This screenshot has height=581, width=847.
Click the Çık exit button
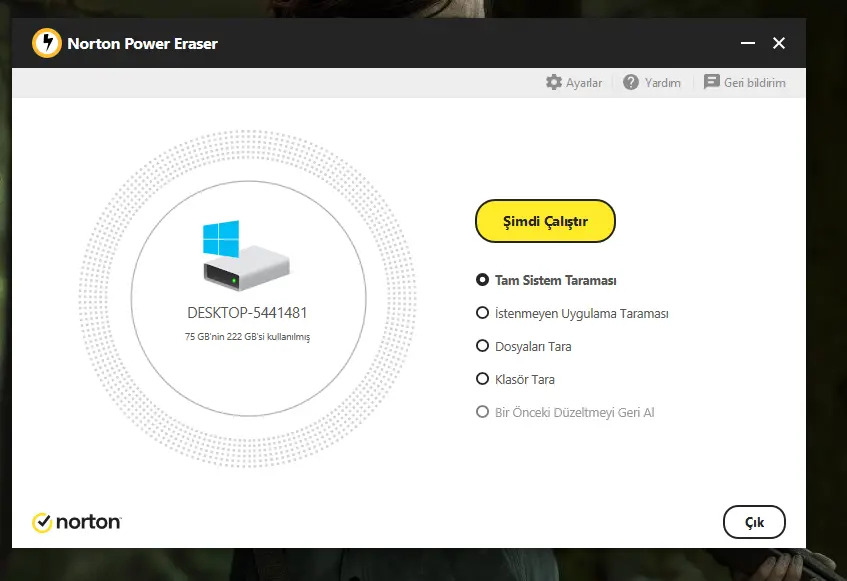click(754, 522)
